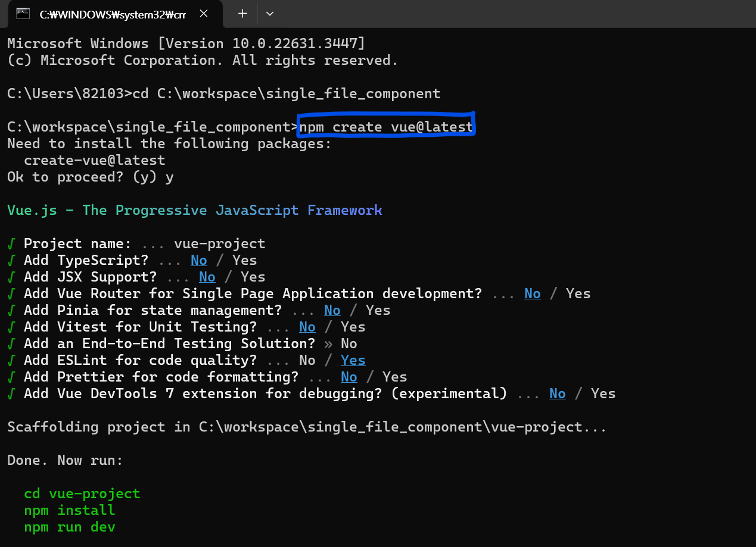Screen dimensions: 756x547
Task: Click the green 'cd vue-project' command
Action: tap(82, 493)
